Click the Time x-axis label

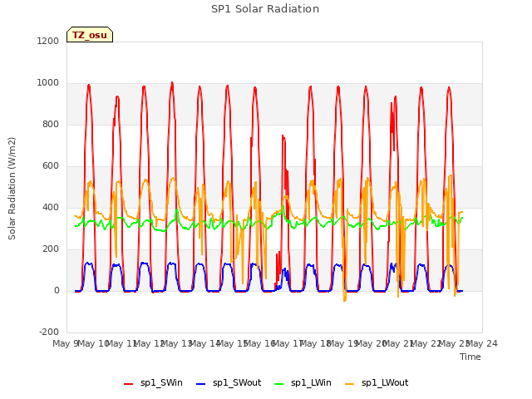[x=470, y=357]
